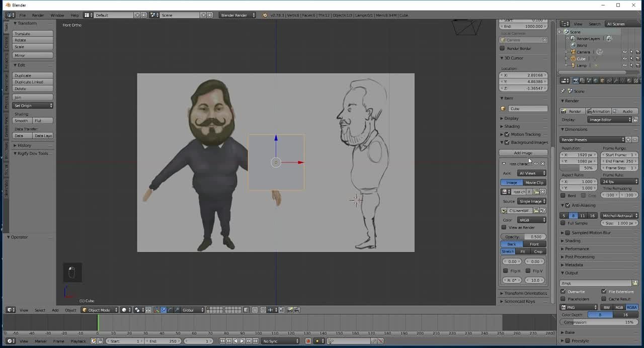
Task: Toggle visibility of the Cube in the Outliner
Action: coord(624,58)
